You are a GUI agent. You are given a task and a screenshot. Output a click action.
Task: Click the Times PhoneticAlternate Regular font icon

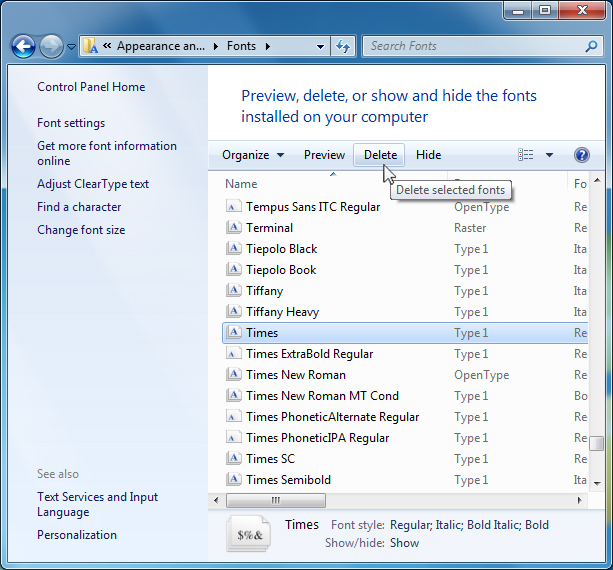point(233,416)
